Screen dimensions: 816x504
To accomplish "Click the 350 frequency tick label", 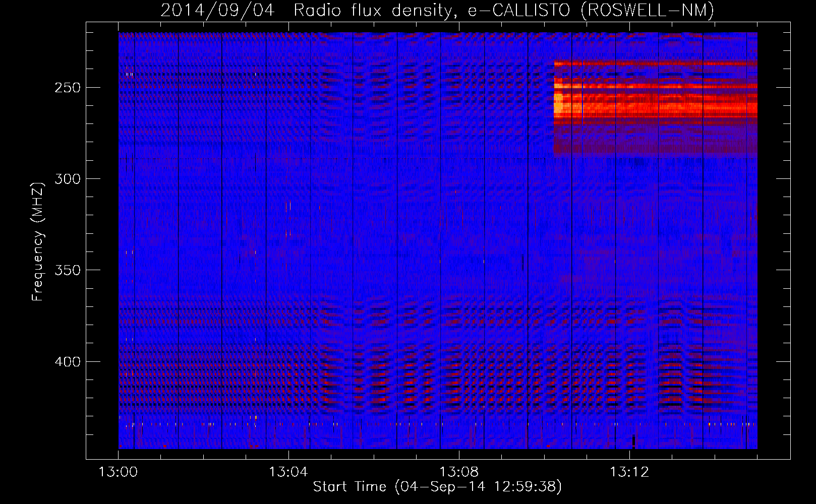I will pos(68,270).
